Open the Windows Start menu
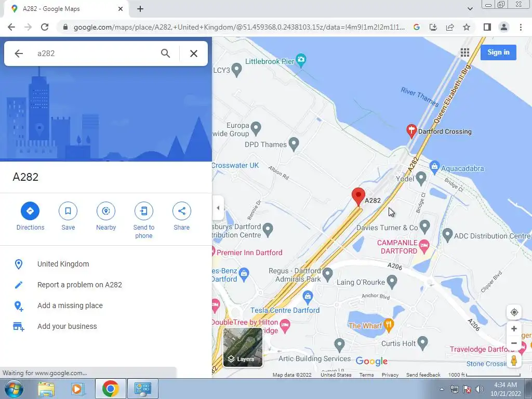The image size is (532, 399). (13, 389)
